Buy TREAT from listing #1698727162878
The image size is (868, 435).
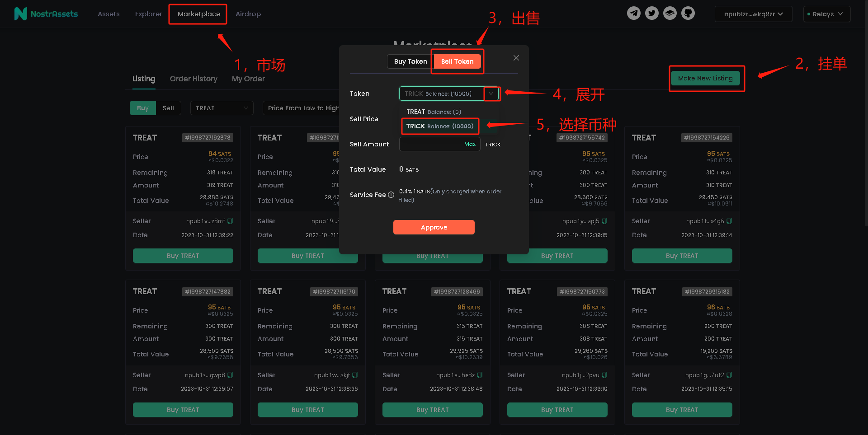point(183,256)
